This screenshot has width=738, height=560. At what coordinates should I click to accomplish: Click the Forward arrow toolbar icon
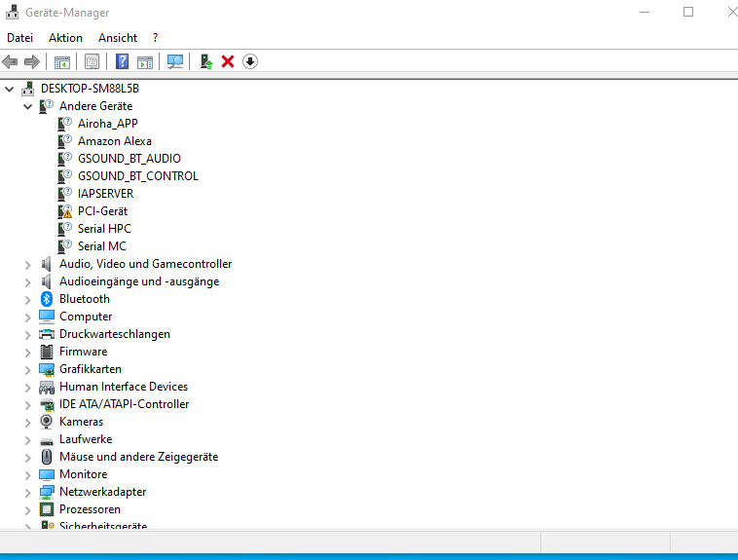coord(31,61)
